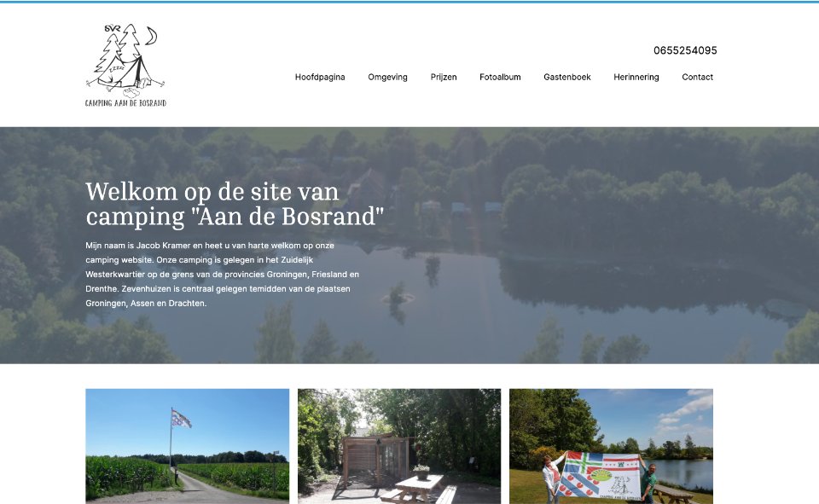Click the small island in aerial lake image
The width and height of the screenshot is (819, 504).
point(398,296)
